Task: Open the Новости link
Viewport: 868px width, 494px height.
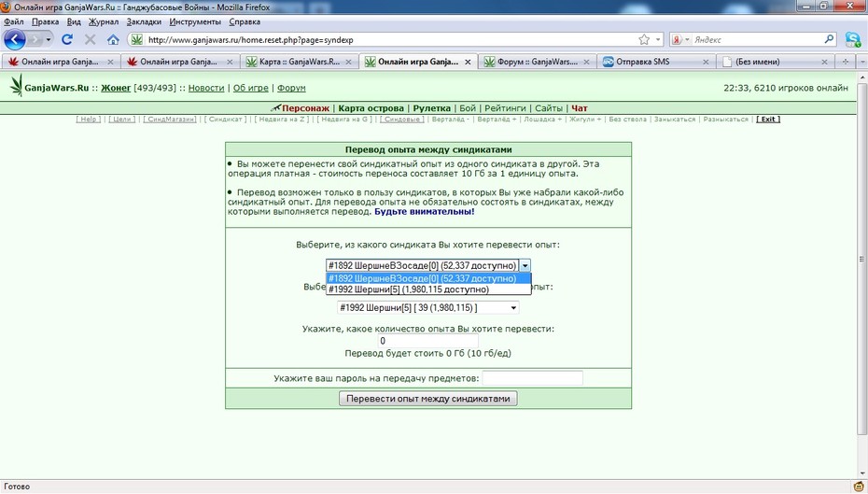Action: pyautogui.click(x=206, y=88)
